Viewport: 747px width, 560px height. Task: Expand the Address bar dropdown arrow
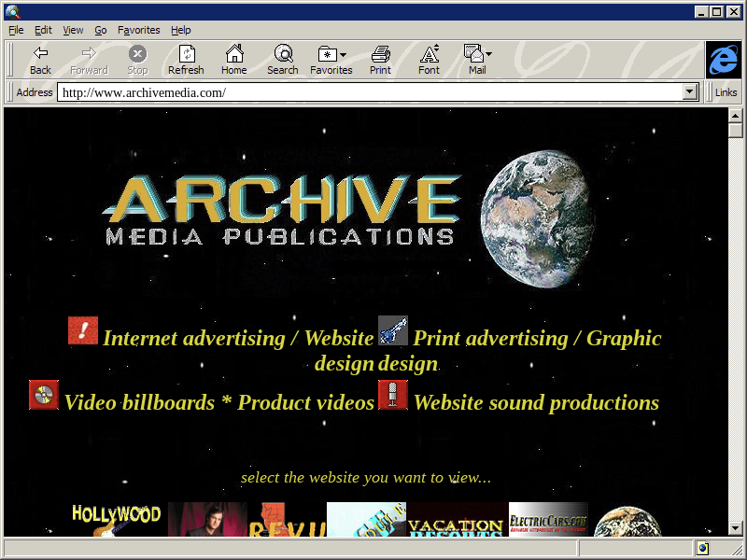coord(690,92)
